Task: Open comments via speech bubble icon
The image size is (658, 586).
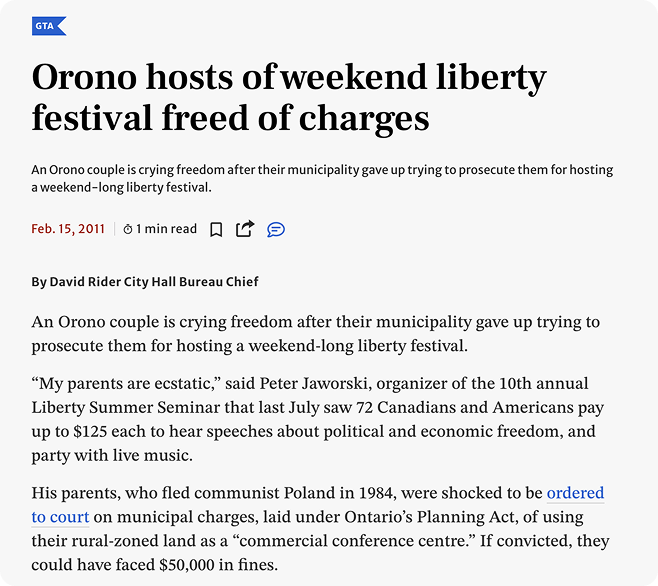Action: point(276,229)
